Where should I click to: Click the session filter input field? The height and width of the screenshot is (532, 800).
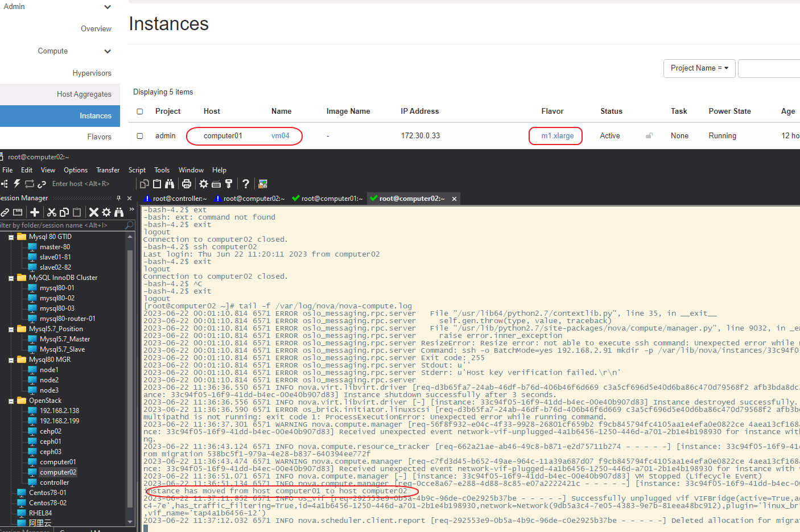click(x=61, y=225)
